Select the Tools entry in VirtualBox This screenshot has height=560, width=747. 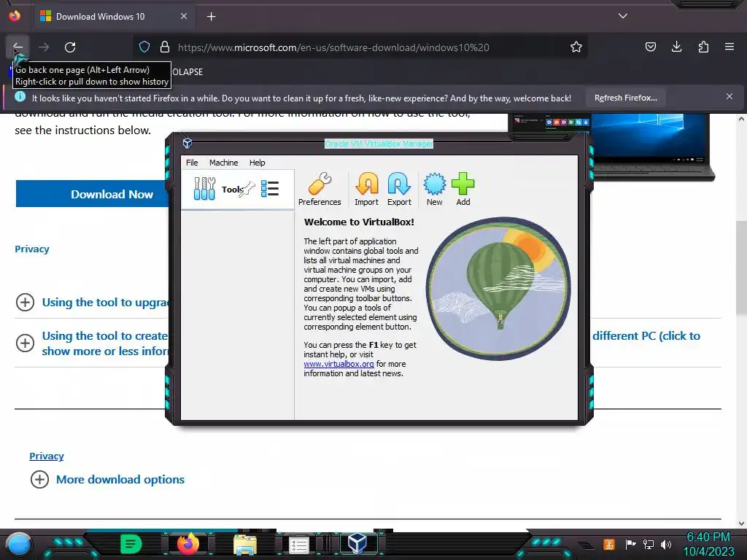tap(237, 189)
